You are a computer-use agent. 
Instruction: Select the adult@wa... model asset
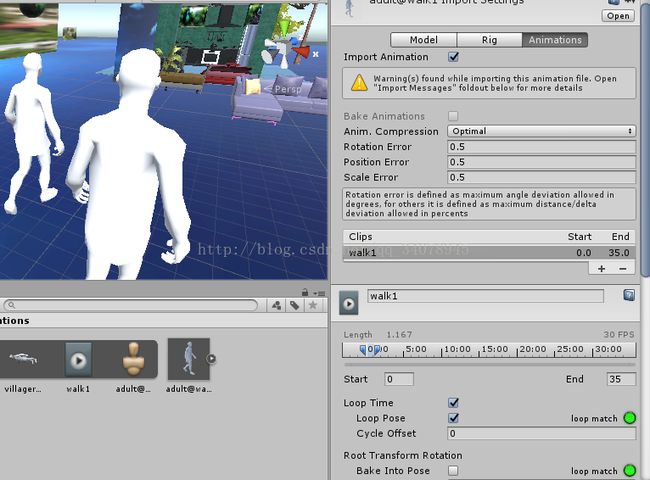pos(189,359)
